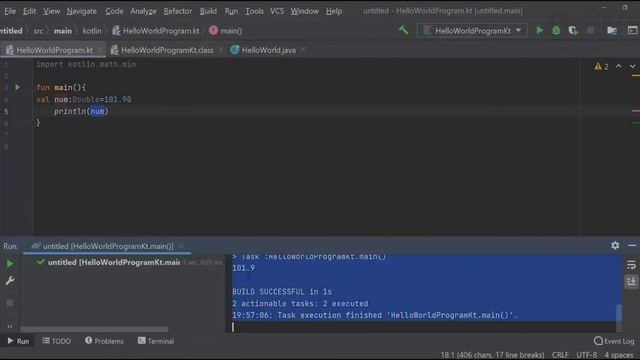
Task: Open the Run menu
Action: tap(231, 11)
